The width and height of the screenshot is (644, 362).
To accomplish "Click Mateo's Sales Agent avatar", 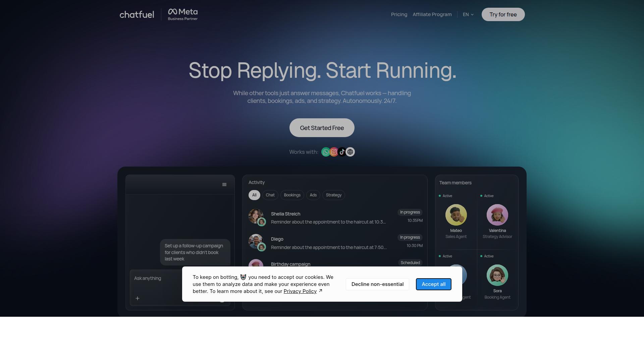I will [456, 215].
